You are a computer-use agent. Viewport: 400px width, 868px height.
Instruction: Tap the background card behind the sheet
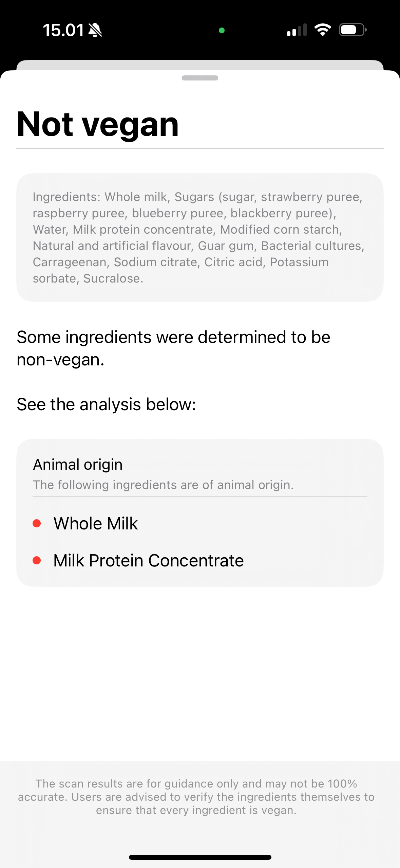[x=200, y=65]
